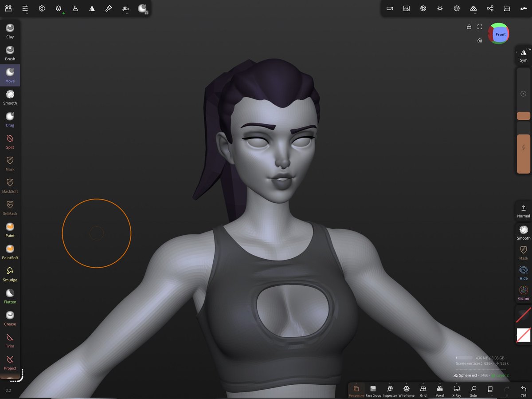Open the layers panel icon in the top-left toolbar
The image size is (532, 399).
[x=59, y=8]
